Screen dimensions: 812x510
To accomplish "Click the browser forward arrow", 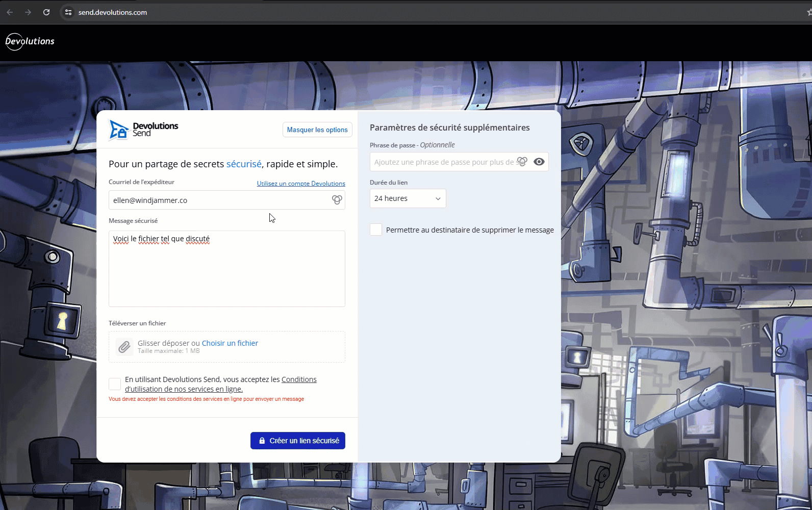I will point(28,12).
